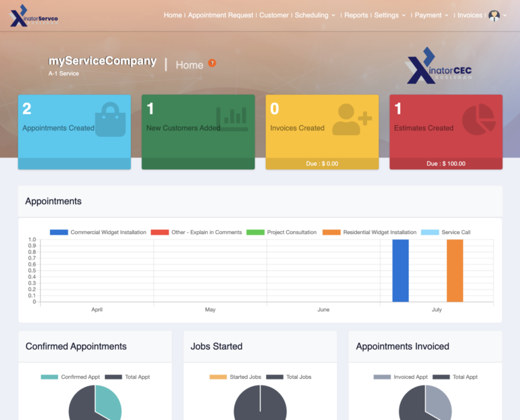Toggle Total Jobs legend item
The image size is (520, 420).
[x=289, y=377]
